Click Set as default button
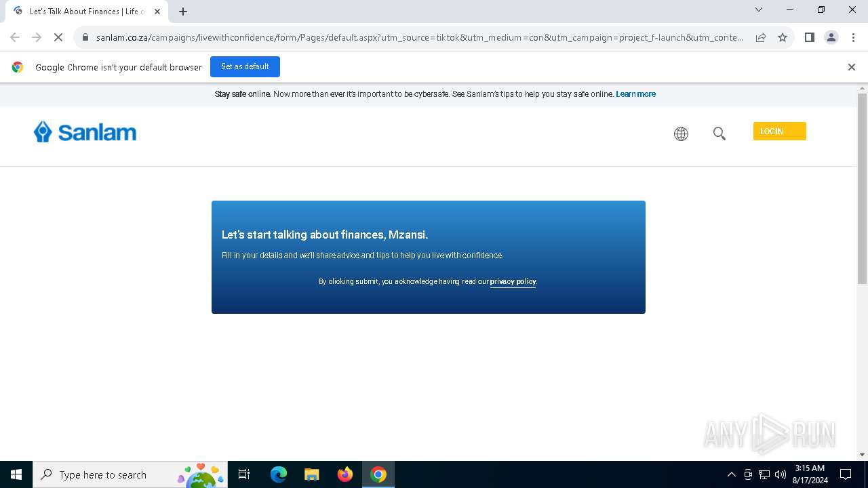868x488 pixels. click(245, 66)
